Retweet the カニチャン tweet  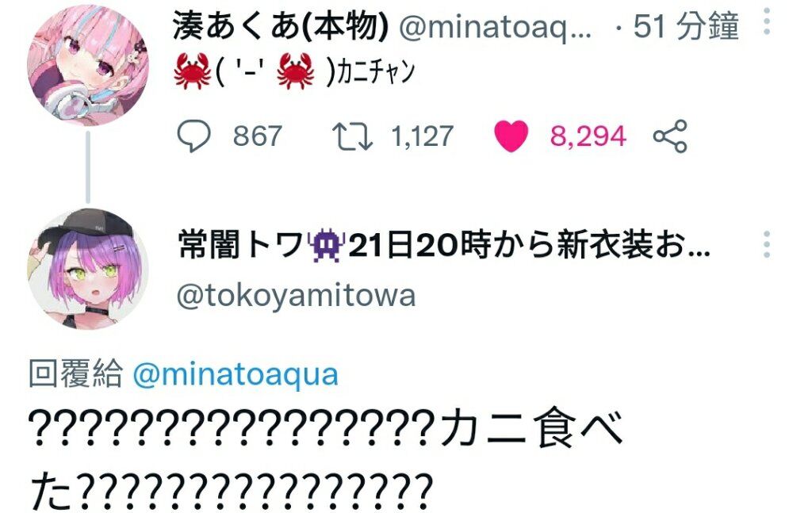[x=351, y=136]
